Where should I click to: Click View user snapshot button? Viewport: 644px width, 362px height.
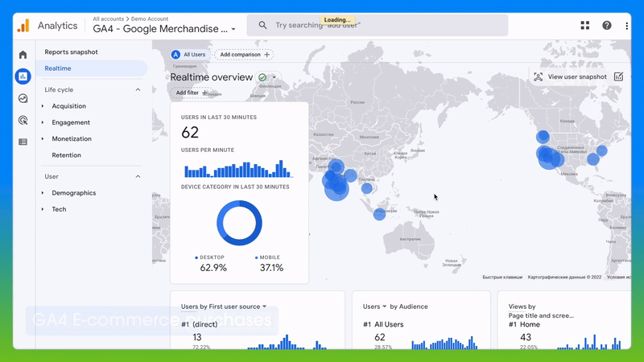571,76
